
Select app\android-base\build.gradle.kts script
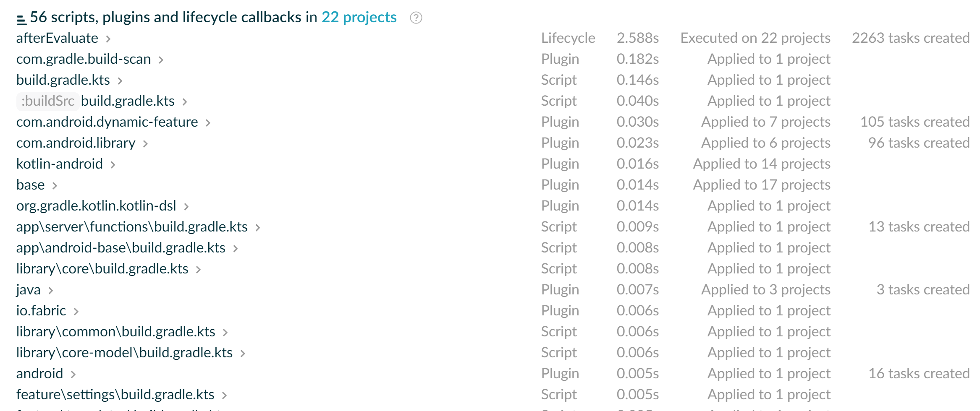click(121, 248)
